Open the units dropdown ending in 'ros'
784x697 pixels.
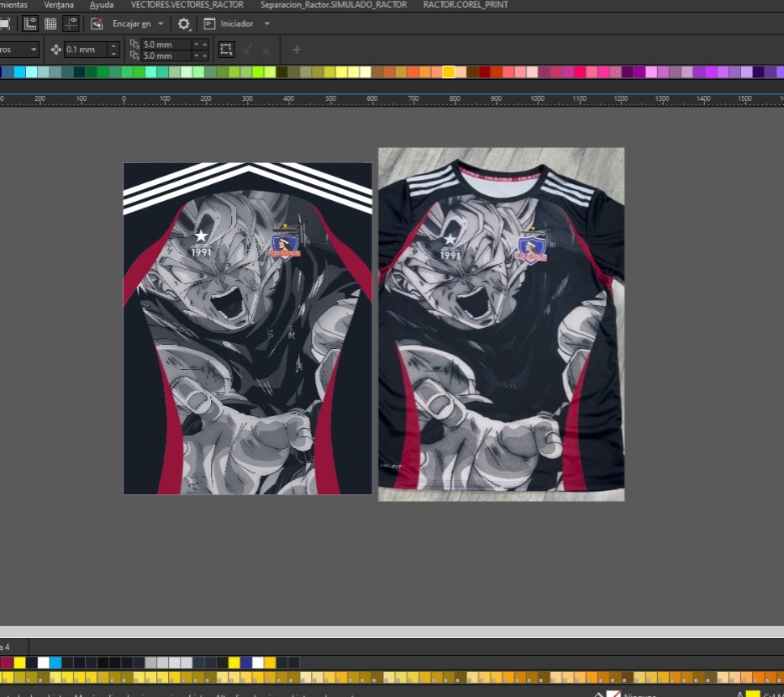[x=19, y=50]
